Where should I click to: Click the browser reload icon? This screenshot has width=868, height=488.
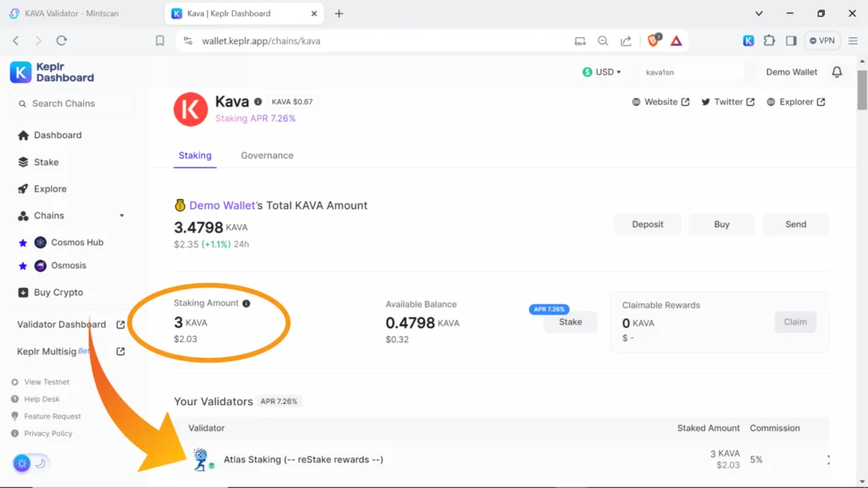61,41
